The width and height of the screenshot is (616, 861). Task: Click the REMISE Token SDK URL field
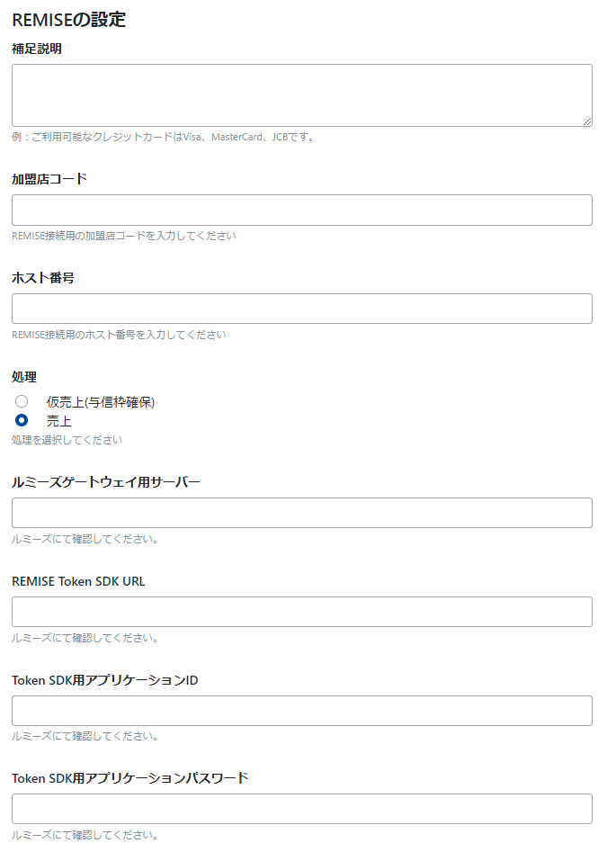[x=301, y=612]
